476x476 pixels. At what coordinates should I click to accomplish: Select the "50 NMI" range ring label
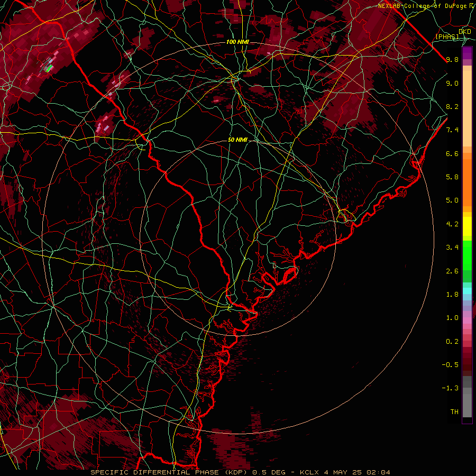(237, 140)
